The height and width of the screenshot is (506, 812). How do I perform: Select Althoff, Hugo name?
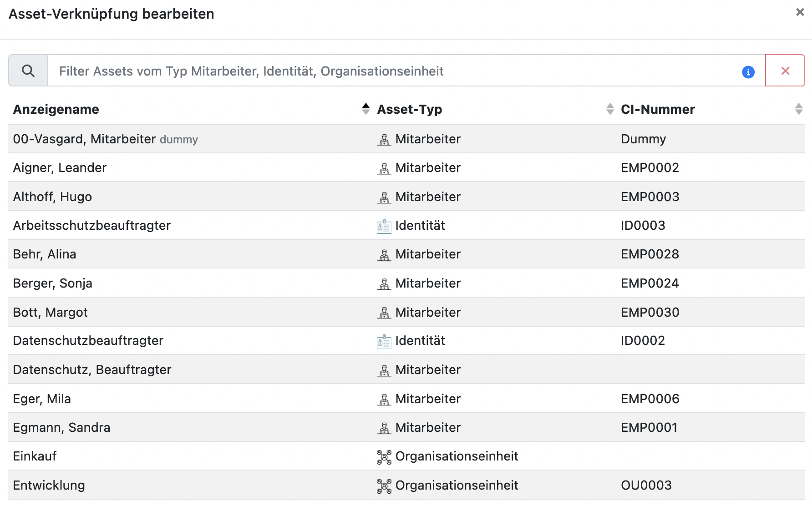click(x=52, y=197)
